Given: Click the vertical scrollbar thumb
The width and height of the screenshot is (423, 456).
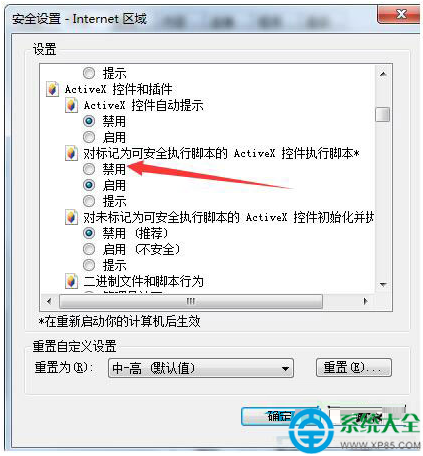Looking at the screenshot, I should click(x=382, y=114).
